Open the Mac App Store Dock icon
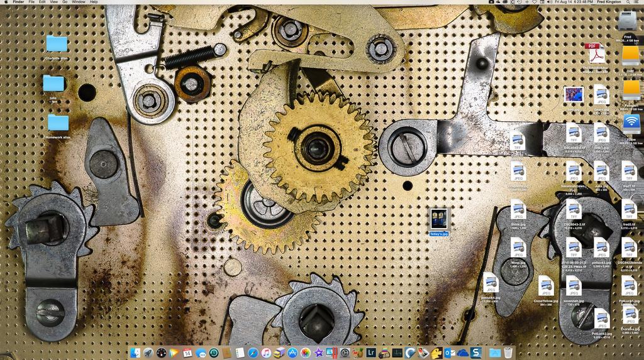The width and height of the screenshot is (644, 360). tap(292, 353)
